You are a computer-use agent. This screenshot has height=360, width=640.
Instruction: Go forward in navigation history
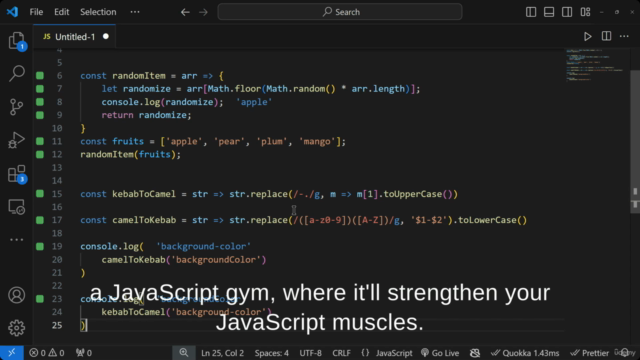point(203,12)
